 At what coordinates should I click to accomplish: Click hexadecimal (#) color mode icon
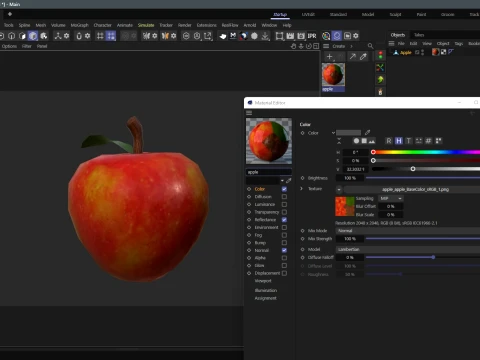coord(429,141)
